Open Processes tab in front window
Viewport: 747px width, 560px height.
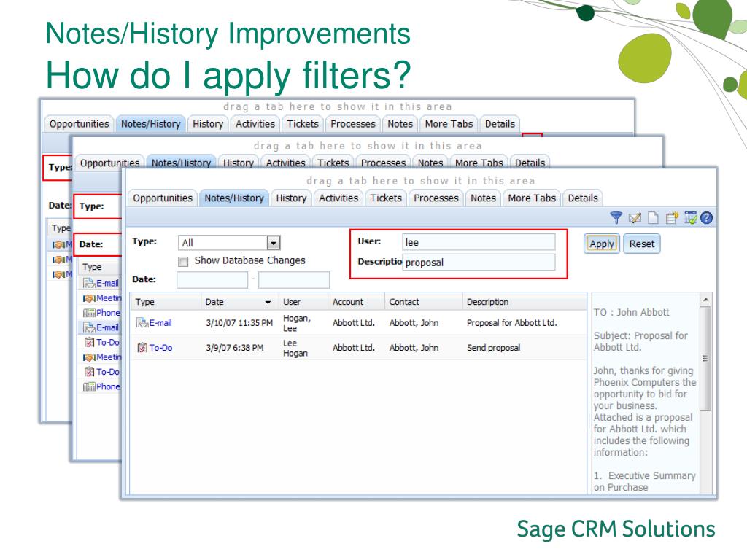(436, 198)
